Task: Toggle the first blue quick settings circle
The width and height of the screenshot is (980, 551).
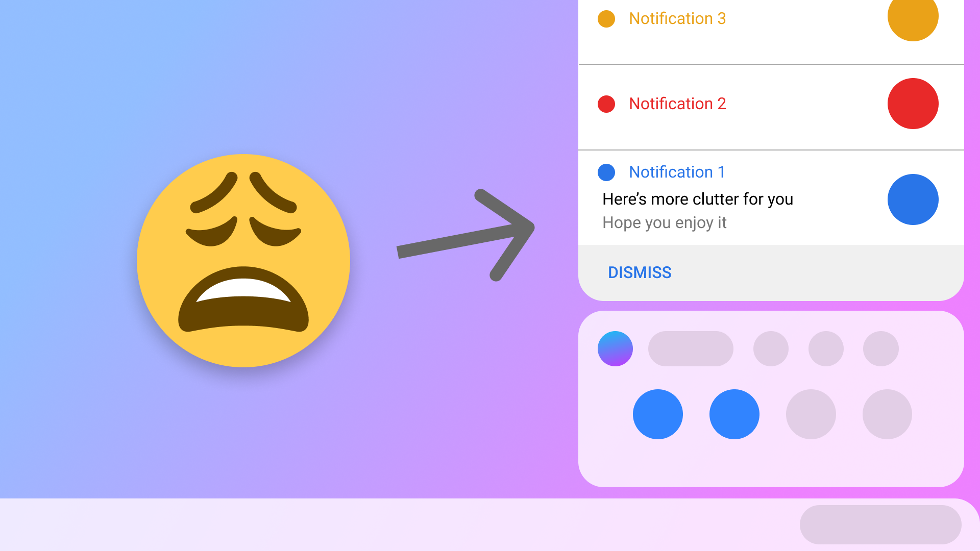Action: [658, 414]
